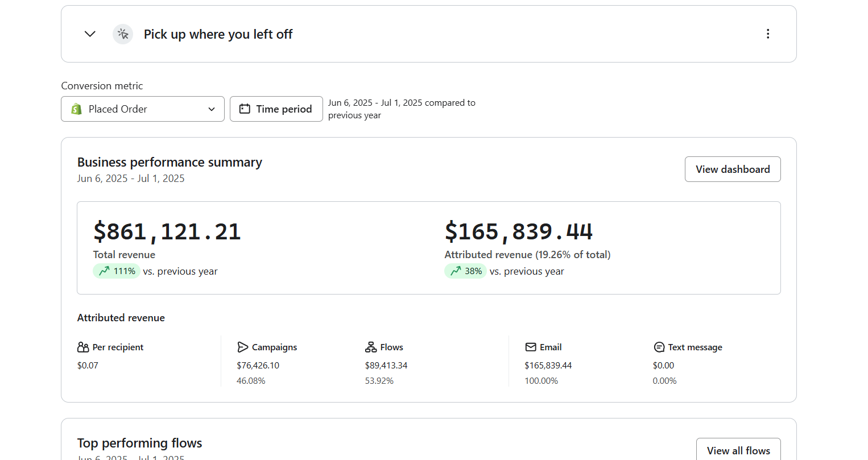The height and width of the screenshot is (460, 868).
Task: Click the calendar icon in Time period
Action: coord(245,109)
